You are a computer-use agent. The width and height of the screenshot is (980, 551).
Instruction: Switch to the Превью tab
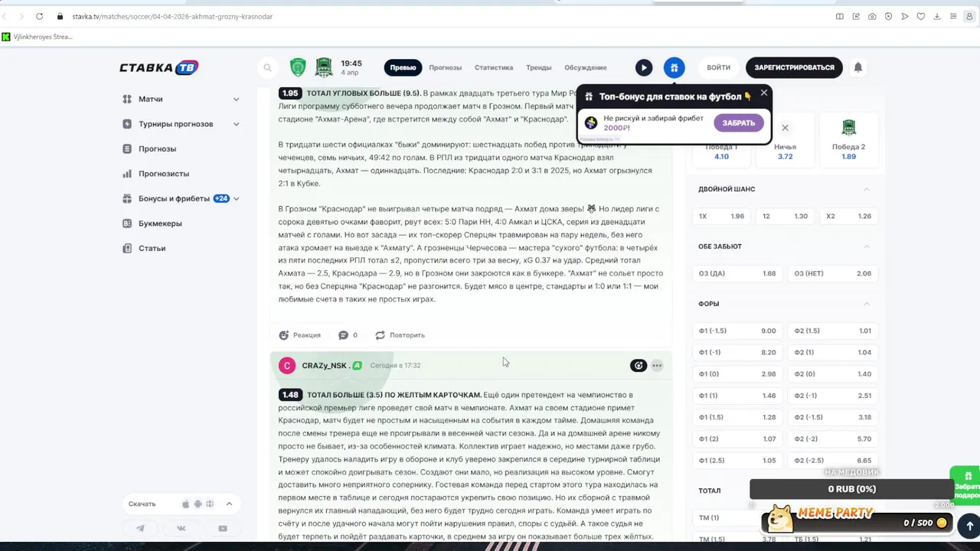[x=403, y=67]
